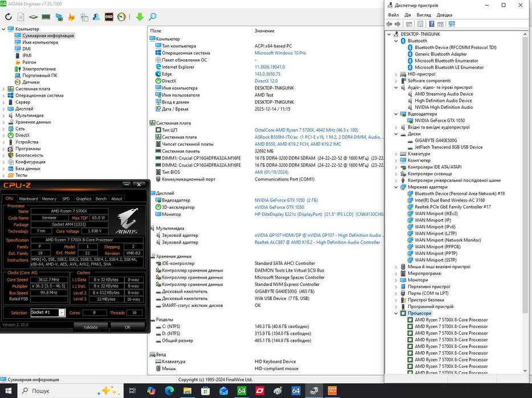Screen dimensions: 532x398
Task: Open the Microsoft Windows 10 Pro link
Action: pyautogui.click(x=280, y=53)
